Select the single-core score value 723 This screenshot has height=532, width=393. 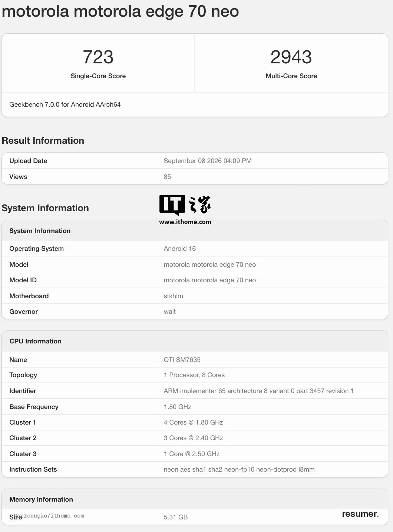click(98, 57)
